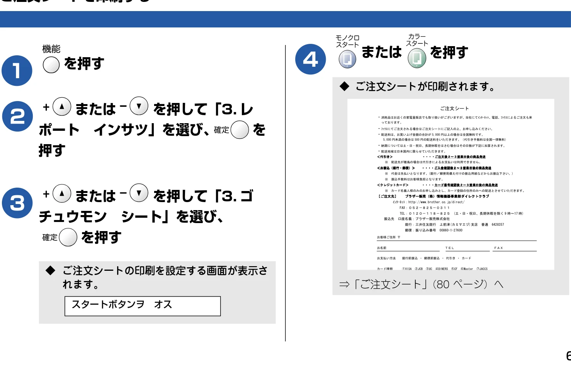
Task: Click the minus down-arrow button in step 3
Action: coord(139,193)
